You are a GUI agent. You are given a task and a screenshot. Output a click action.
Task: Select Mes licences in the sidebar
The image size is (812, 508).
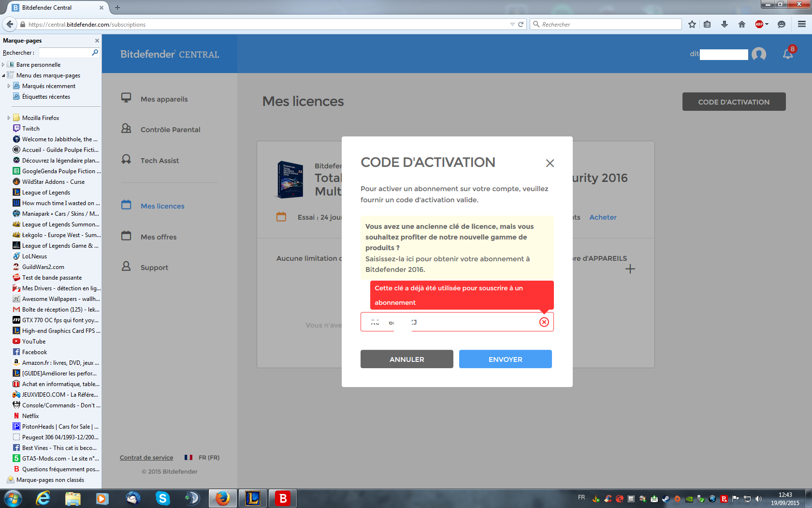(x=162, y=206)
